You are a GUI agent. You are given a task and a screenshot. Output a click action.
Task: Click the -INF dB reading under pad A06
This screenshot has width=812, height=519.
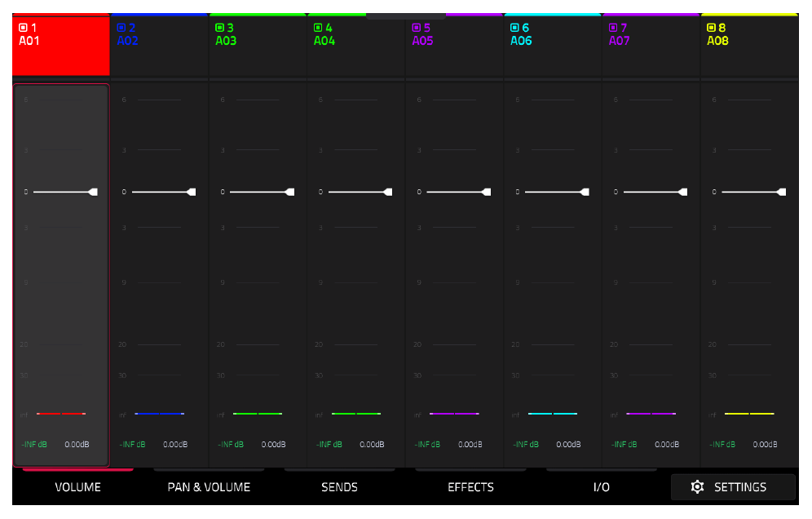(526, 445)
